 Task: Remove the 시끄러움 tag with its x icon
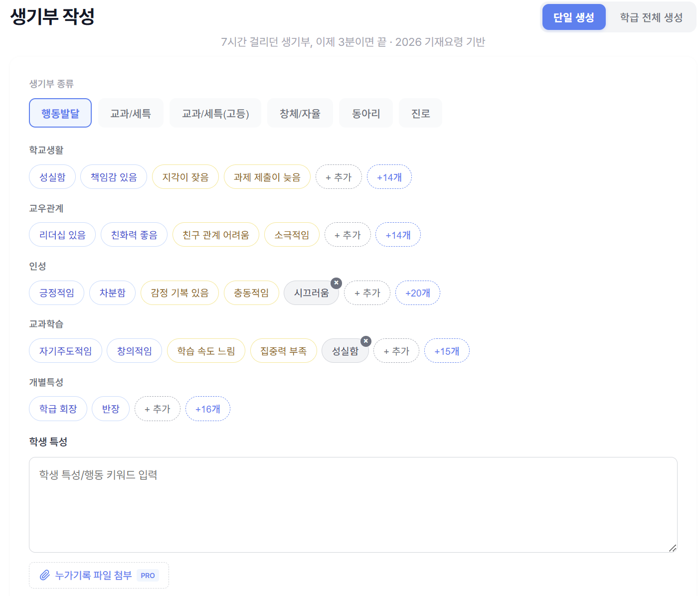click(337, 283)
